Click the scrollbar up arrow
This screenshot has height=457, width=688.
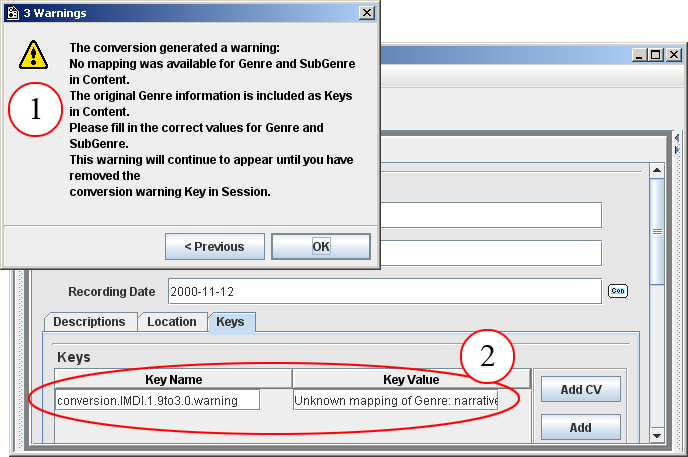point(657,171)
